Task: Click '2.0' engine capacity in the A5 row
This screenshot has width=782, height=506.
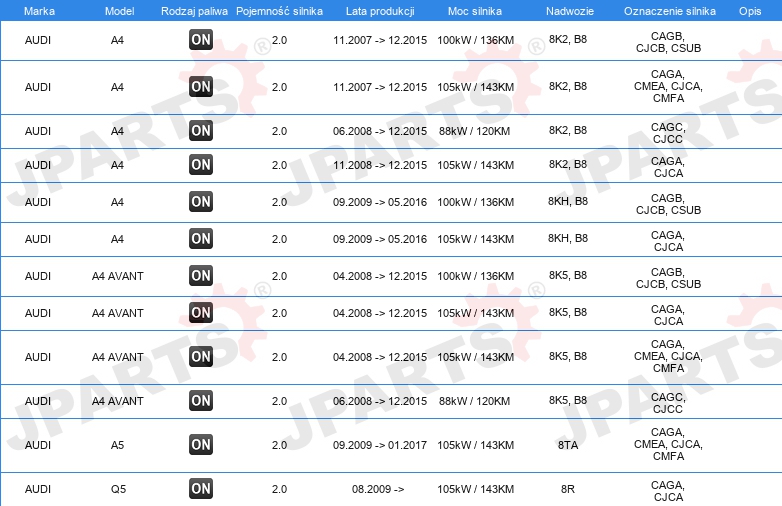Action: tap(279, 445)
